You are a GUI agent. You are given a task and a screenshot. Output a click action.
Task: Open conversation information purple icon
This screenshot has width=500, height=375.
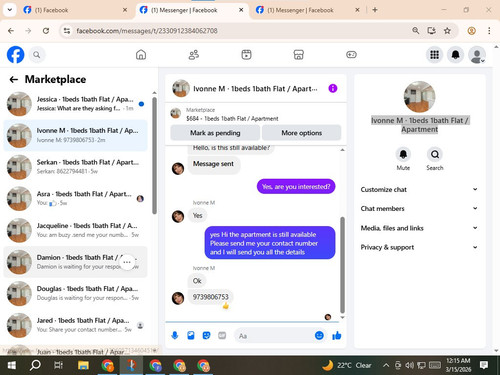click(333, 88)
